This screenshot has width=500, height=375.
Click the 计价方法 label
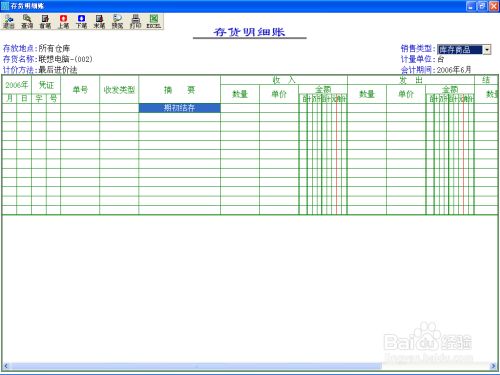click(x=19, y=70)
